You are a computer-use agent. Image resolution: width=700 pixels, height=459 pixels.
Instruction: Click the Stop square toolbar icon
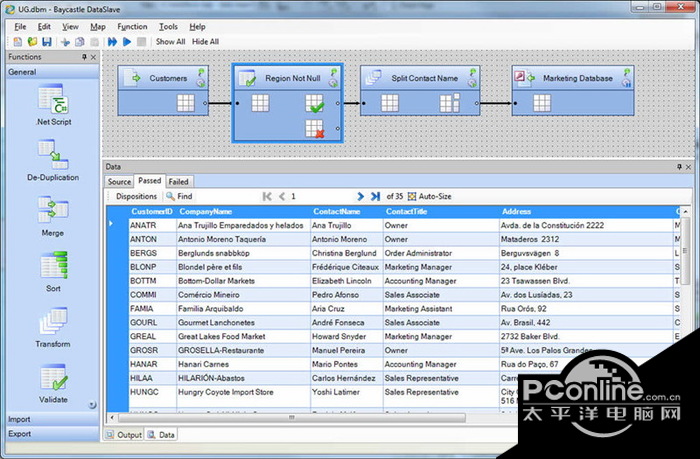[x=142, y=42]
